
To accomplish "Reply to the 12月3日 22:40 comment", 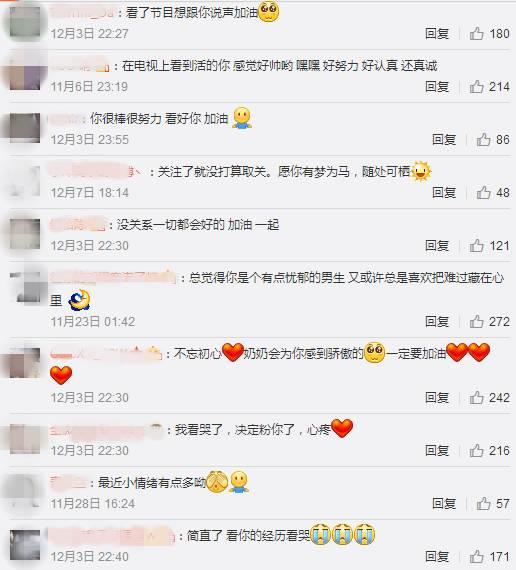I will pyautogui.click(x=437, y=557).
